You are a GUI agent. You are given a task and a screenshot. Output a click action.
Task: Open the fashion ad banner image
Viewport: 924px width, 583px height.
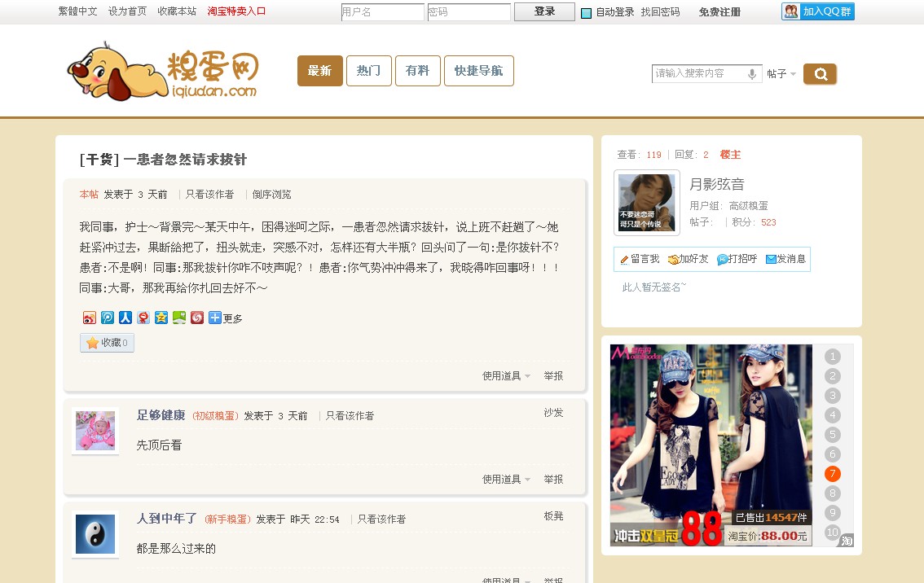pos(711,445)
